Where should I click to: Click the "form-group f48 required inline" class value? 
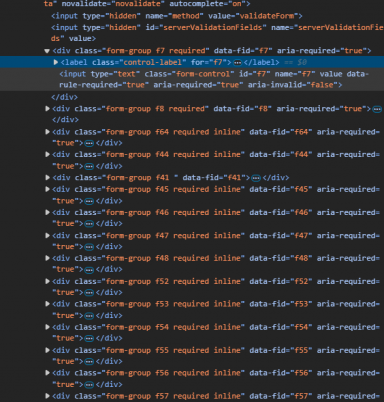click(x=173, y=258)
